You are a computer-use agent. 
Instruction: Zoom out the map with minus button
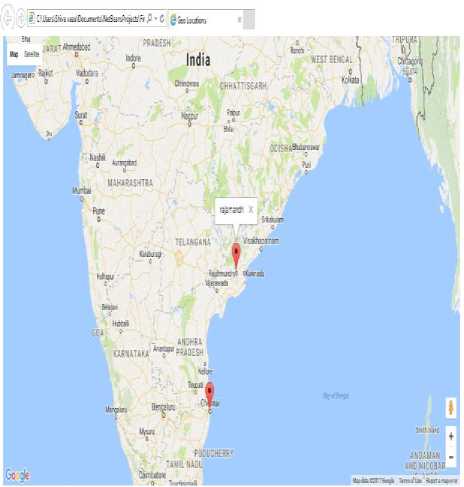coord(451,457)
